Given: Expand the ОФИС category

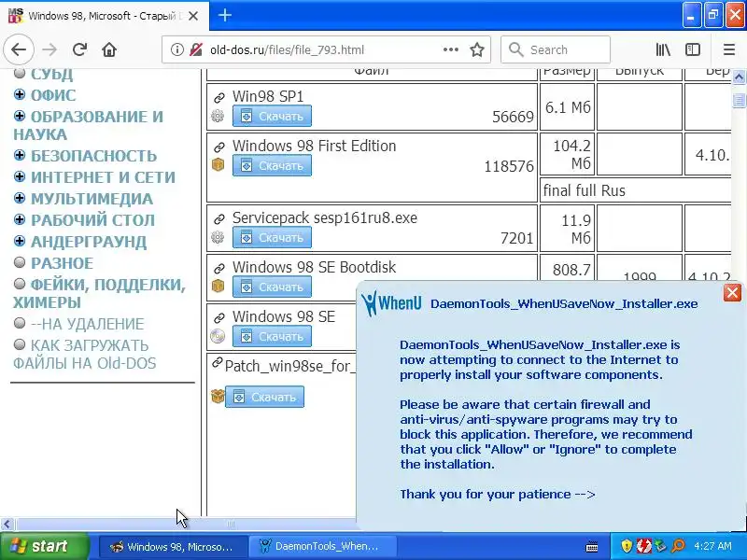Looking at the screenshot, I should pos(20,94).
